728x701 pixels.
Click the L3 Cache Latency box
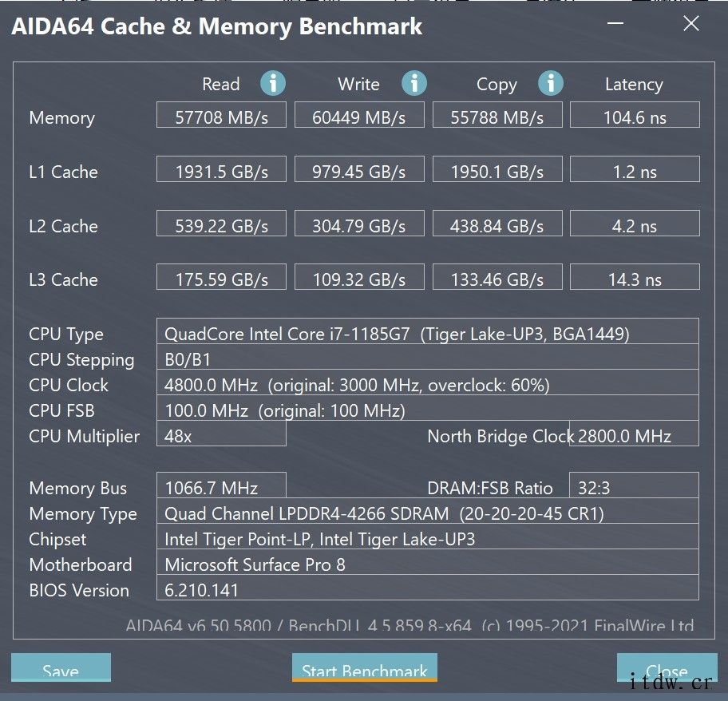click(635, 279)
